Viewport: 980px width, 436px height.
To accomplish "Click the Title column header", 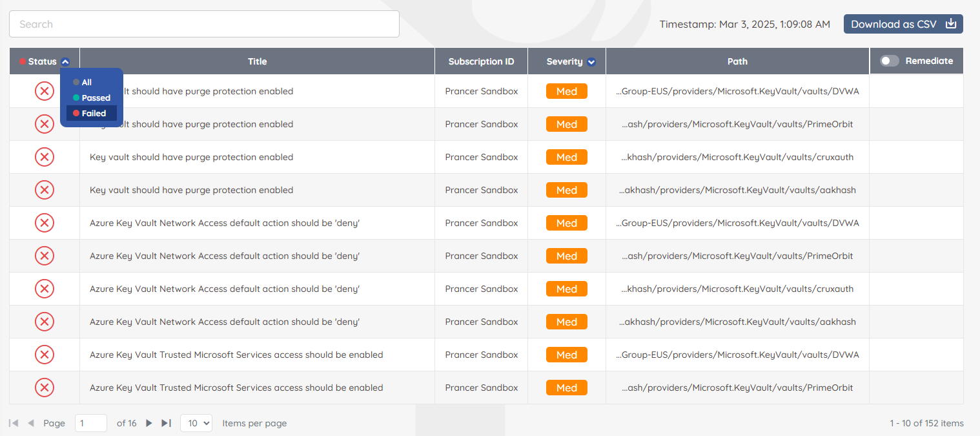I will (257, 61).
